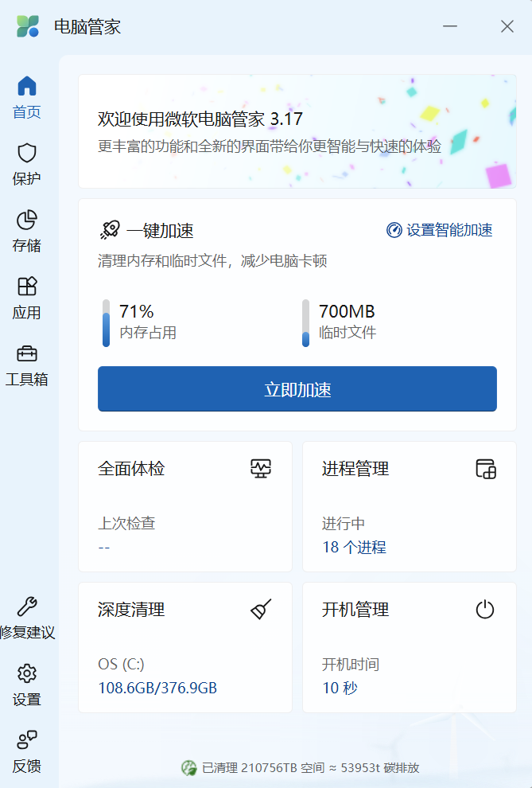
Task: Click the 全面体检 monitor pulse icon
Action: [261, 468]
